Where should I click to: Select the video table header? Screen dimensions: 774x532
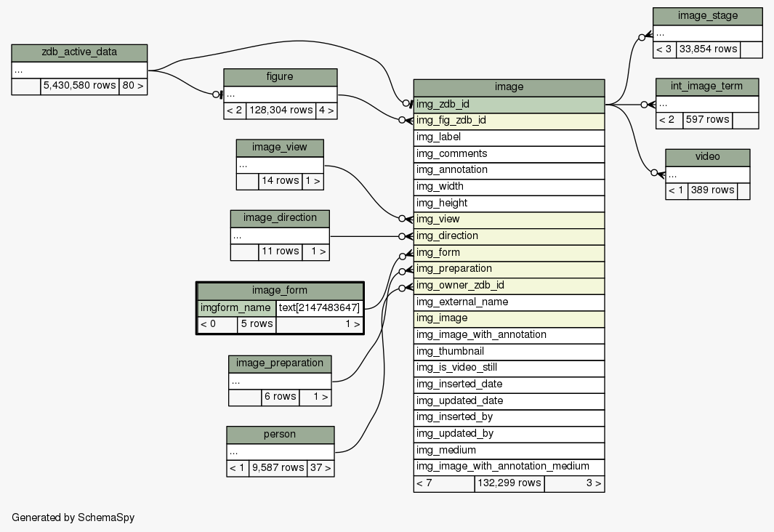click(707, 158)
